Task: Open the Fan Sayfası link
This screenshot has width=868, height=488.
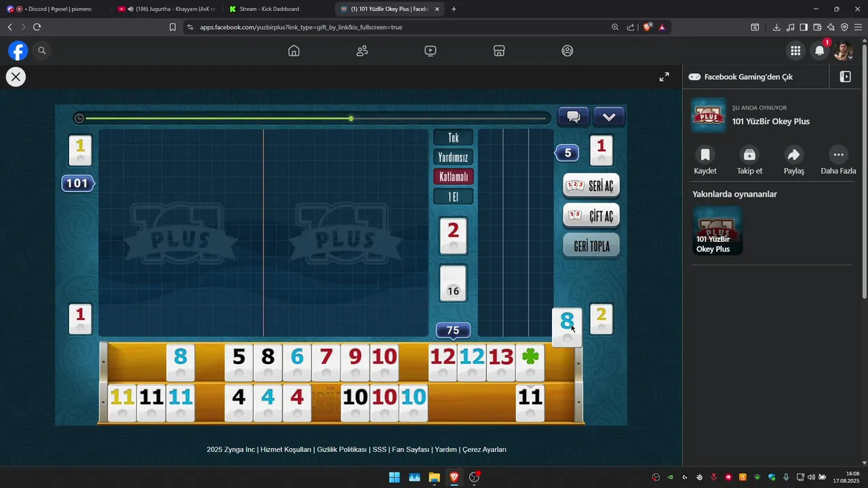Action: click(410, 449)
